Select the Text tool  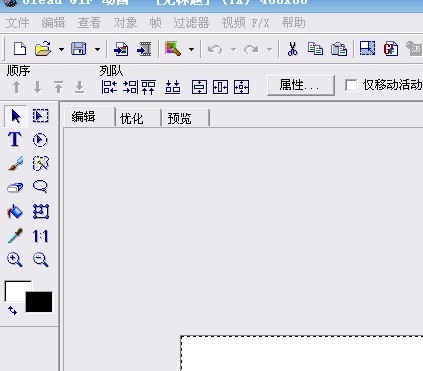pyautogui.click(x=15, y=139)
